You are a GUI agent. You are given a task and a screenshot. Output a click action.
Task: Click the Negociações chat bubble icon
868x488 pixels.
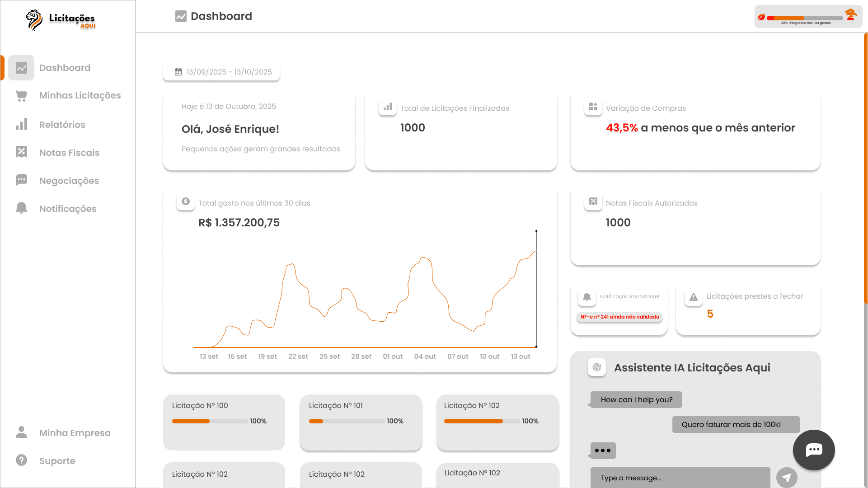tap(21, 180)
